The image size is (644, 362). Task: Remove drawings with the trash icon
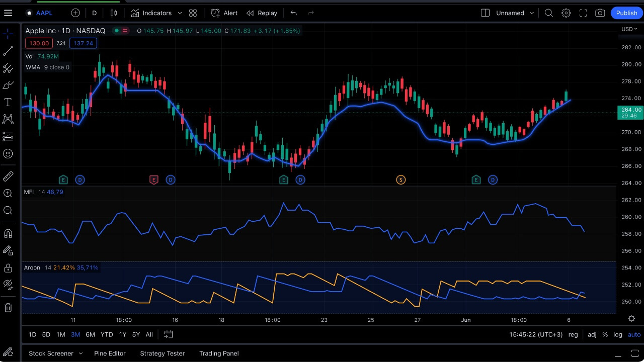8,307
